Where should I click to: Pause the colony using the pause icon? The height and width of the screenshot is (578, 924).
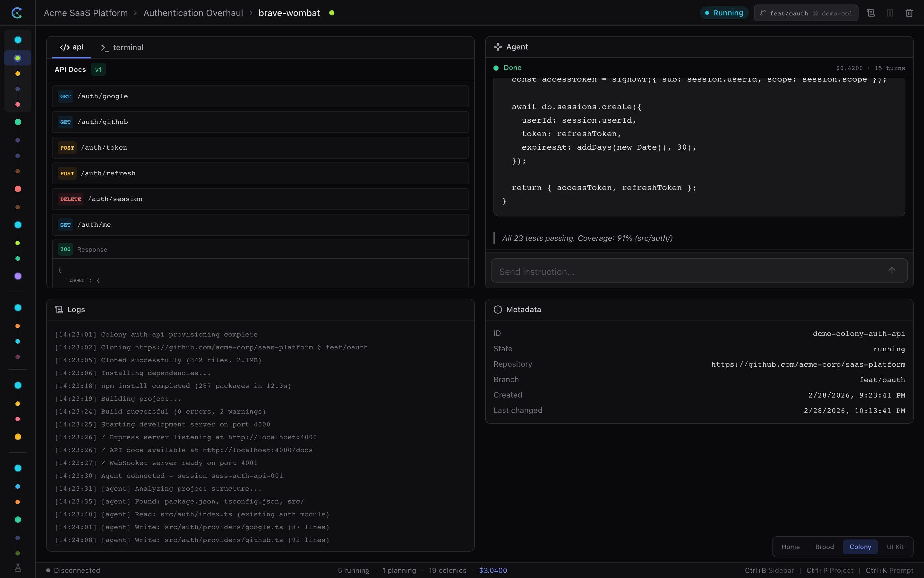(890, 13)
